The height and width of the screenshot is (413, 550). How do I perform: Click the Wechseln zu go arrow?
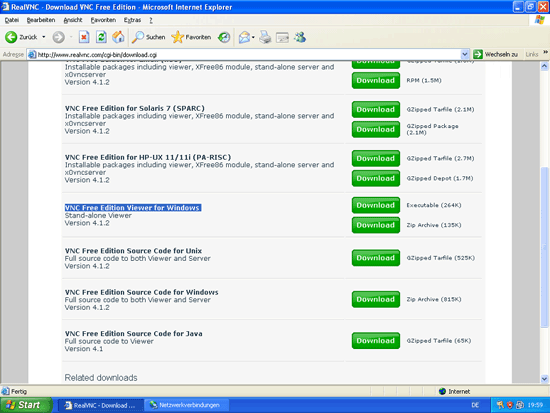[x=478, y=54]
